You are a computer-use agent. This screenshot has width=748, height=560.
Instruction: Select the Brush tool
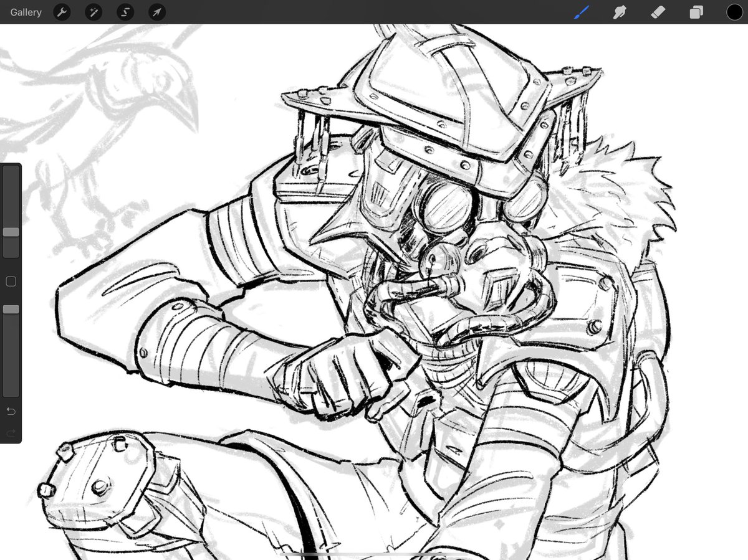pos(582,12)
